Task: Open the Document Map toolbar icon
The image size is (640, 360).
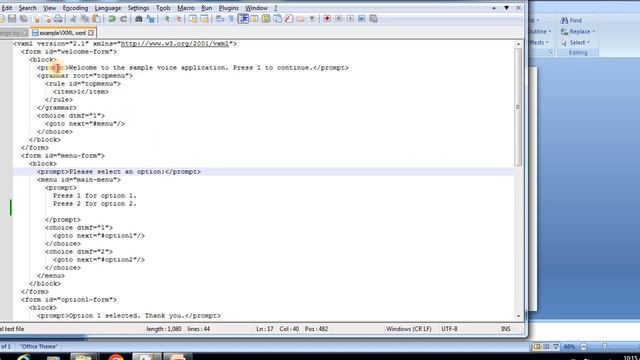Action: pyautogui.click(x=266, y=19)
